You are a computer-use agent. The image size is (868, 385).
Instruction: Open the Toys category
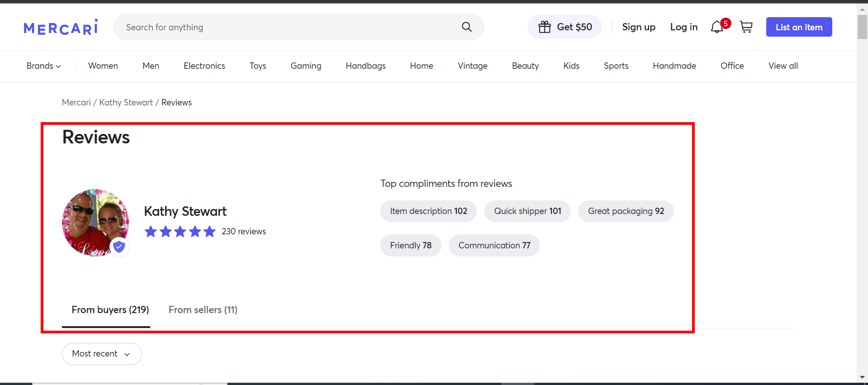[258, 66]
